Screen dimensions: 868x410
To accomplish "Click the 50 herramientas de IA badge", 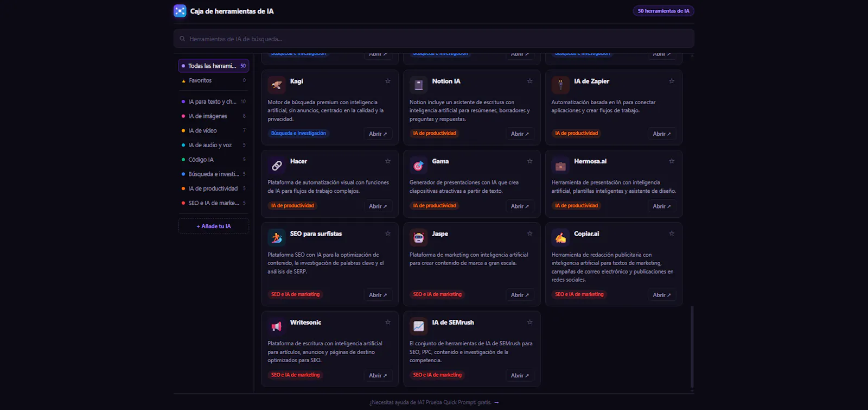I will [663, 11].
